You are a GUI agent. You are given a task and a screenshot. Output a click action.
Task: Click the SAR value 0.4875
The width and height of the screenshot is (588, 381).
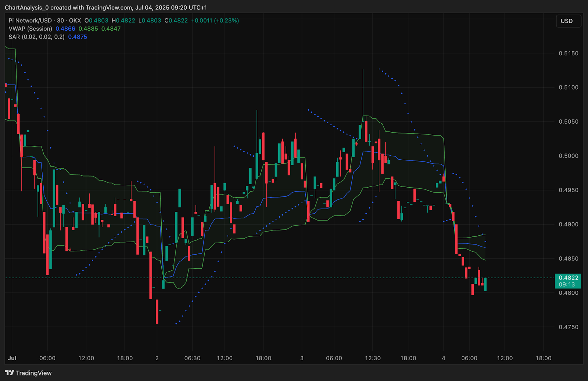point(78,37)
